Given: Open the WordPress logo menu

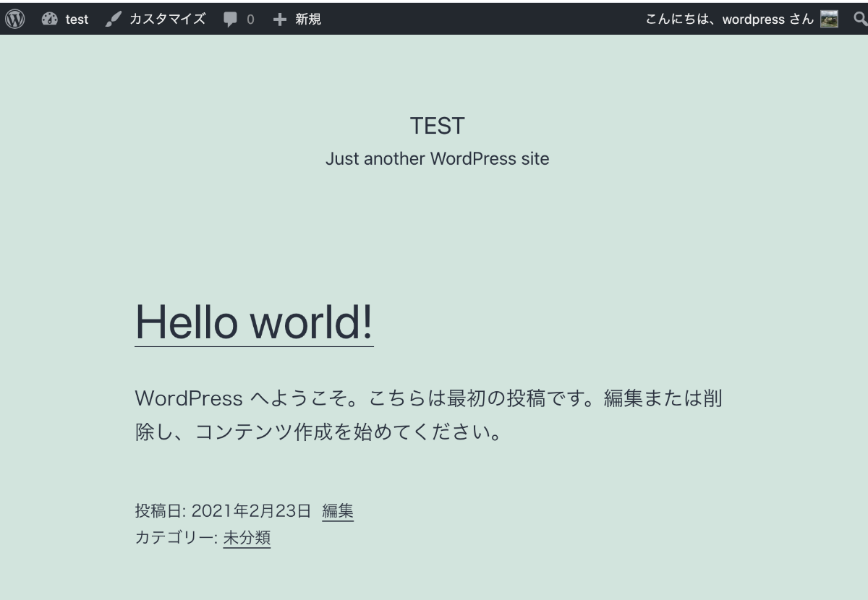Looking at the screenshot, I should (x=15, y=20).
